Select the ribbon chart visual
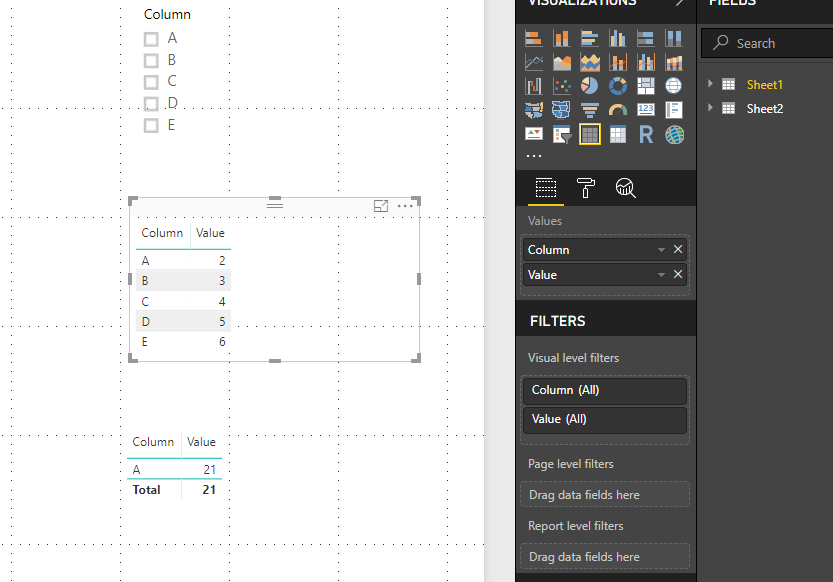The image size is (833, 582). point(674,63)
